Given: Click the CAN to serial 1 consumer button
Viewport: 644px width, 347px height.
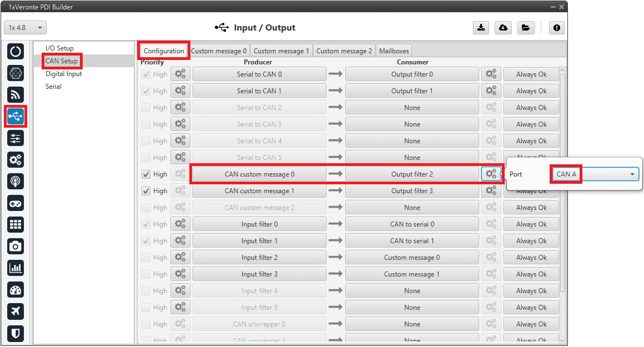Looking at the screenshot, I should click(412, 241).
